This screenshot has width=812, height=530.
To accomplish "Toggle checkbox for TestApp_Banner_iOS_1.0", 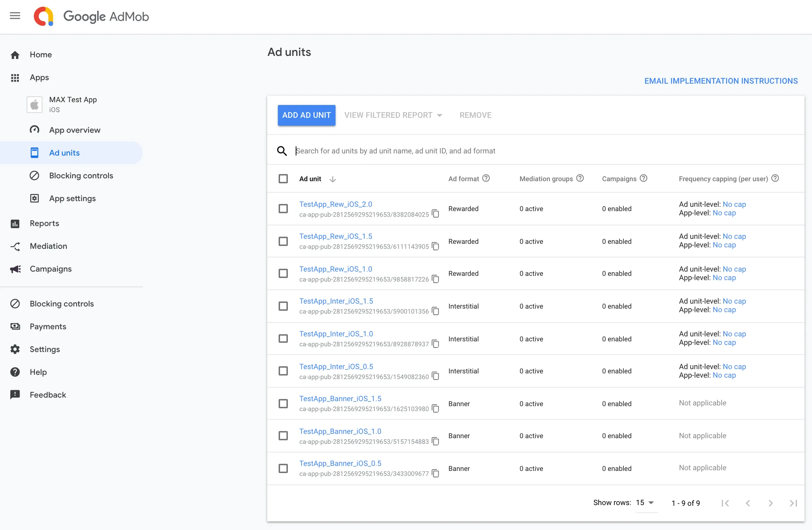I will coord(284,436).
